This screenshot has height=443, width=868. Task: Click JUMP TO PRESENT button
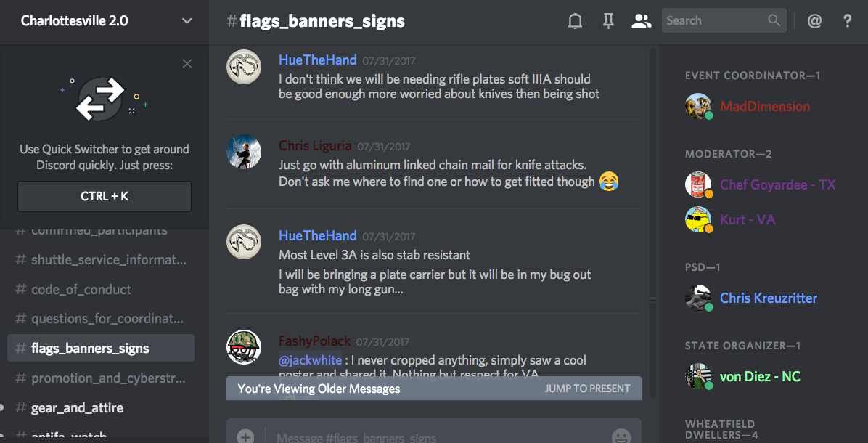tap(587, 389)
